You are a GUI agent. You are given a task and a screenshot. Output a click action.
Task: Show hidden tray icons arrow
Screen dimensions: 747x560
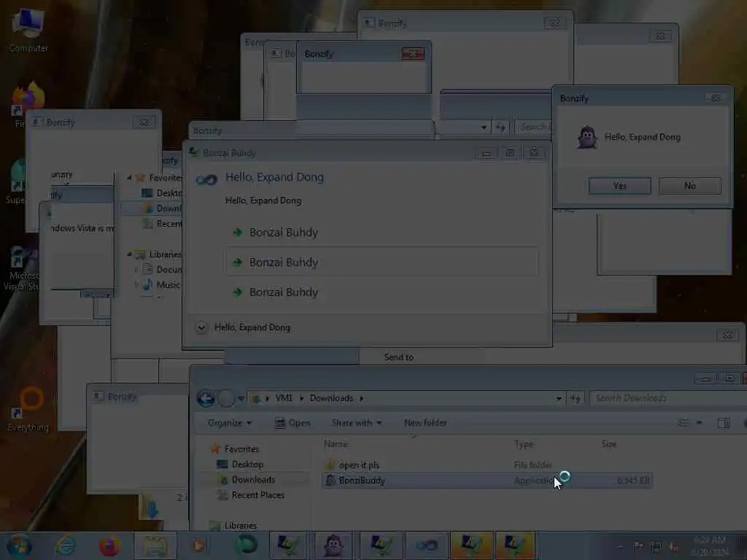620,547
